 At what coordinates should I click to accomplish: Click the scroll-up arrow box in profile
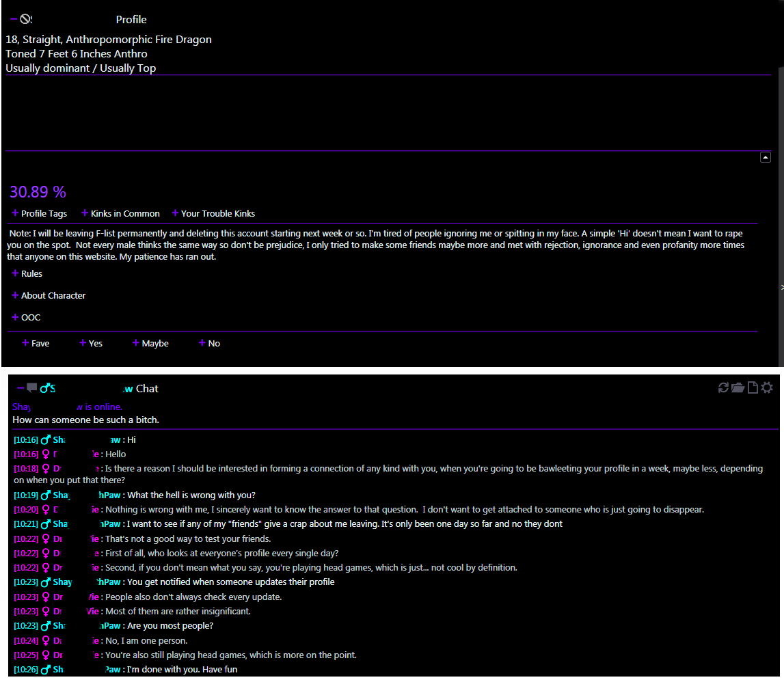pyautogui.click(x=765, y=157)
